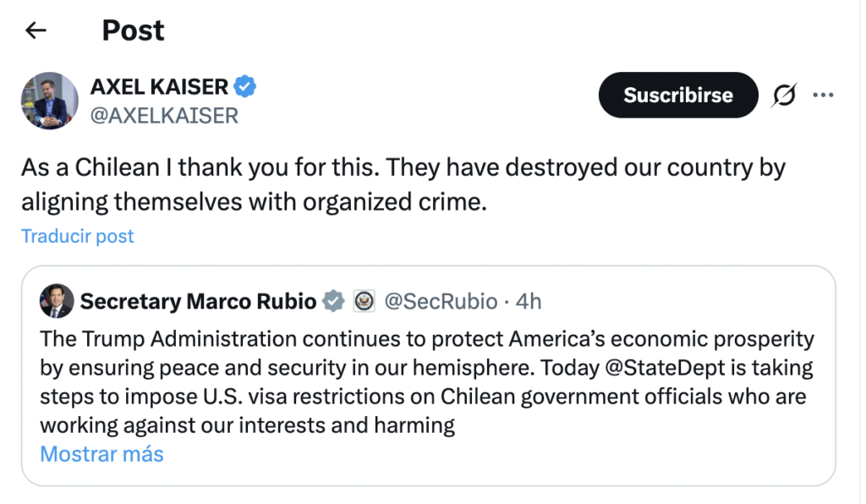Click Secretary Marco Rubio's name
866x504 pixels.
[x=198, y=301]
